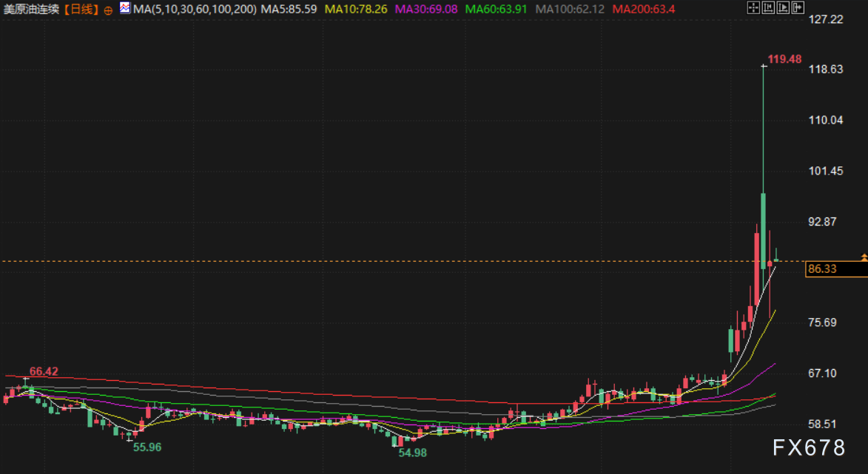
Task: Click the current price tag 86.33
Action: coord(823,269)
